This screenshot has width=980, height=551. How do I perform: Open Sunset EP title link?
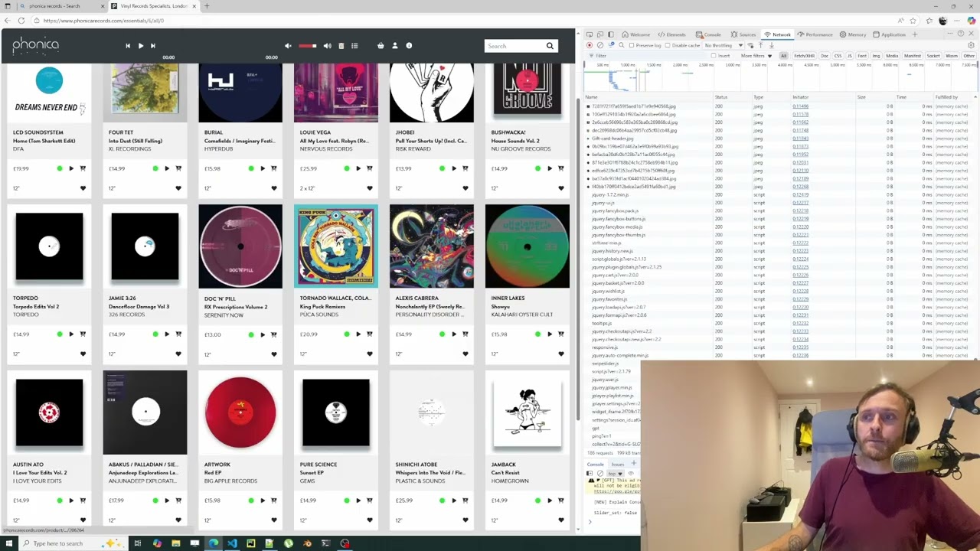point(312,473)
